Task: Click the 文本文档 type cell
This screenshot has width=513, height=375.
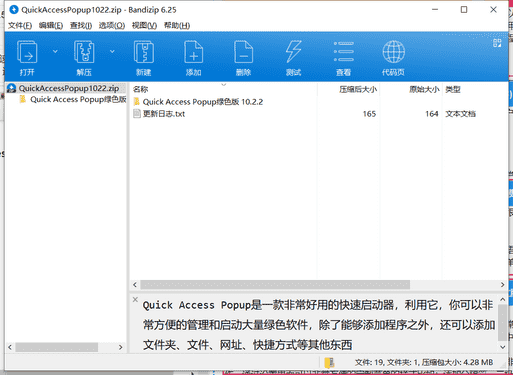Action: pyautogui.click(x=460, y=114)
